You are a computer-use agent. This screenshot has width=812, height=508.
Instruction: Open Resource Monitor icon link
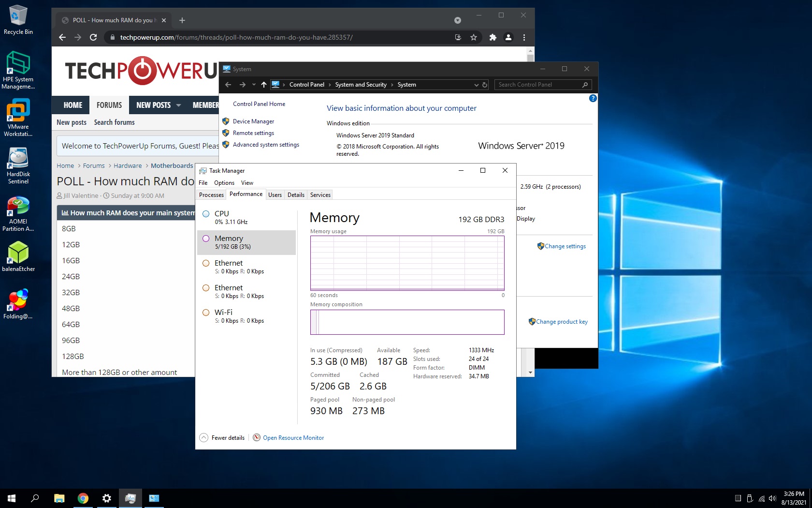pyautogui.click(x=289, y=438)
